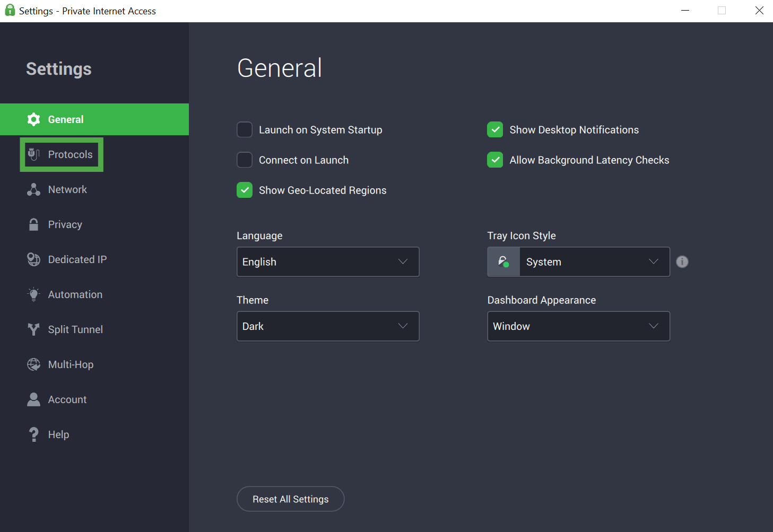Click the "Settings - Private Internet Access" window title

(88, 11)
